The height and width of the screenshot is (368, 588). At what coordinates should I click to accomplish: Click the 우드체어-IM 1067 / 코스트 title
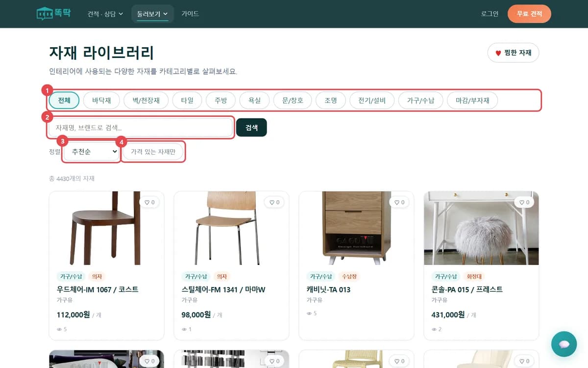click(98, 289)
